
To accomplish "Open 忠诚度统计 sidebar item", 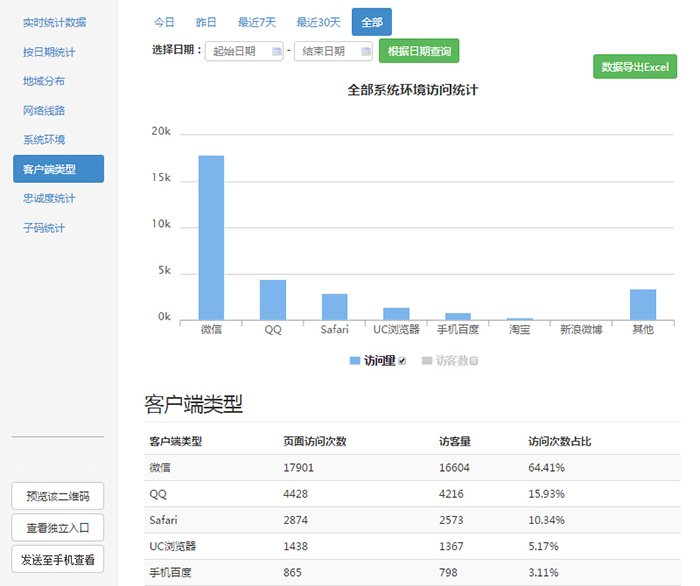I will [49, 198].
